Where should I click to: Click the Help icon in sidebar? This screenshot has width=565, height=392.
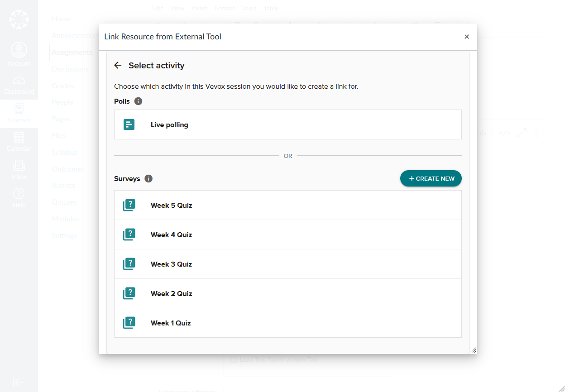(19, 195)
